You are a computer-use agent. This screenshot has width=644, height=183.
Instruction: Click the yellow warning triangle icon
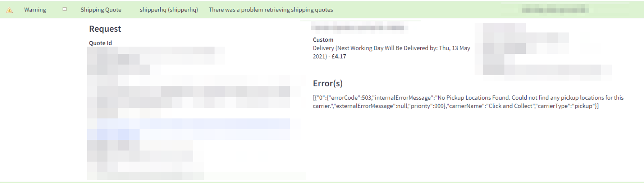pos(10,10)
